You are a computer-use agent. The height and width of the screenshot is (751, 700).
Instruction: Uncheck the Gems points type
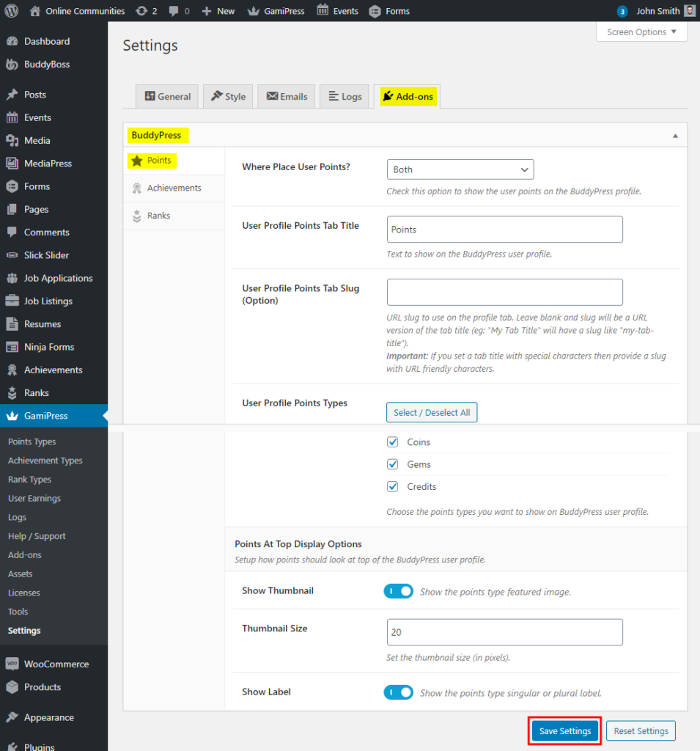393,464
